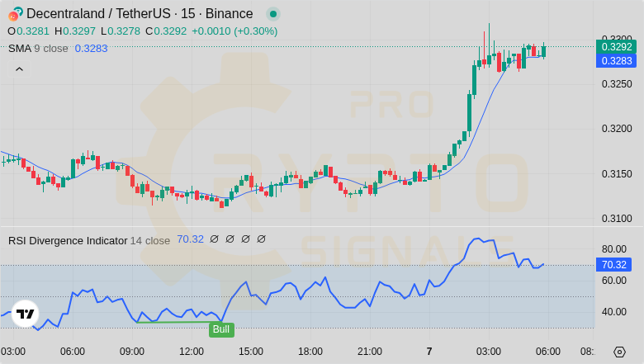Open chart settings hexagon gear icon
This screenshot has height=364, width=644.
619,352
